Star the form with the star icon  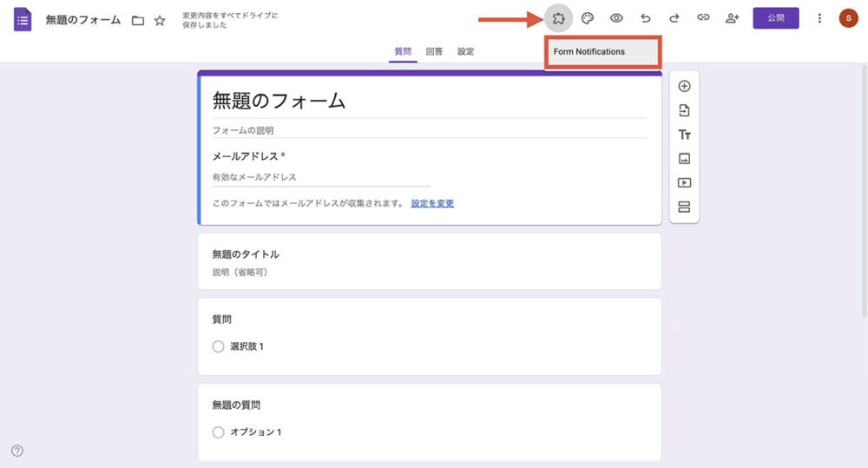[x=160, y=20]
